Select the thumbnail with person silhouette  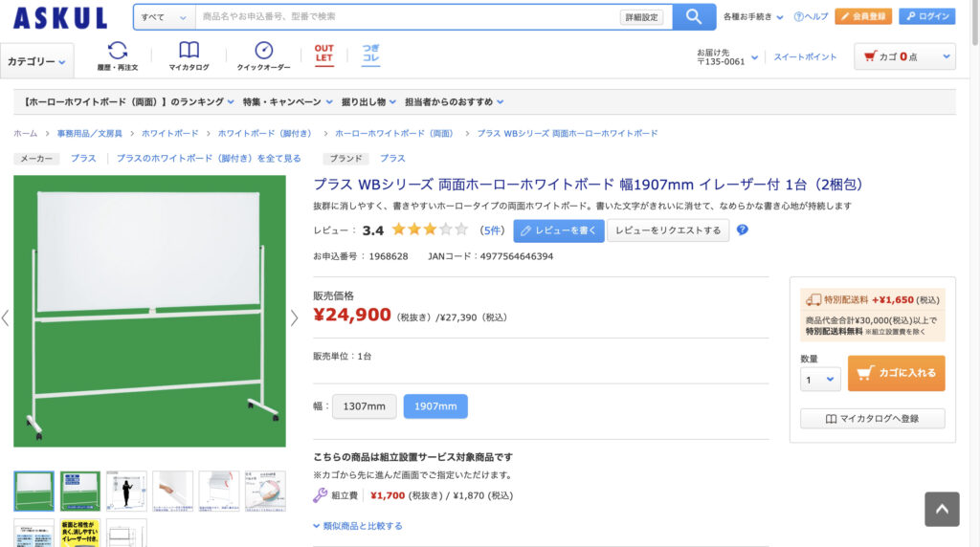click(x=126, y=492)
